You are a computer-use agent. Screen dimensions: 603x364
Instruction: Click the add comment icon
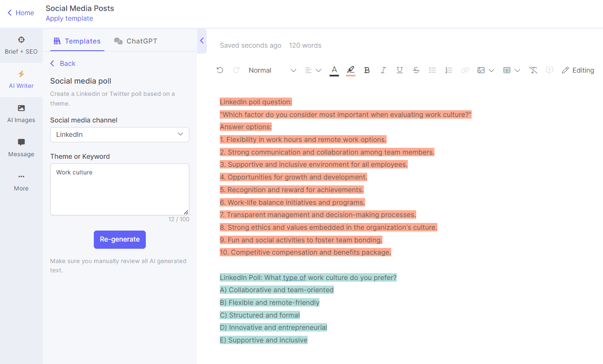[x=549, y=70]
